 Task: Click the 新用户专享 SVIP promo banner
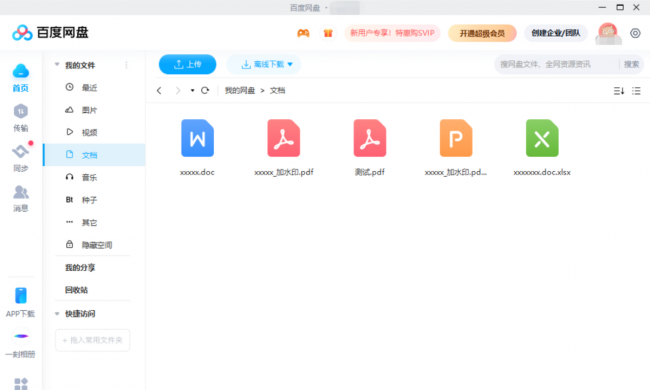pyautogui.click(x=392, y=33)
